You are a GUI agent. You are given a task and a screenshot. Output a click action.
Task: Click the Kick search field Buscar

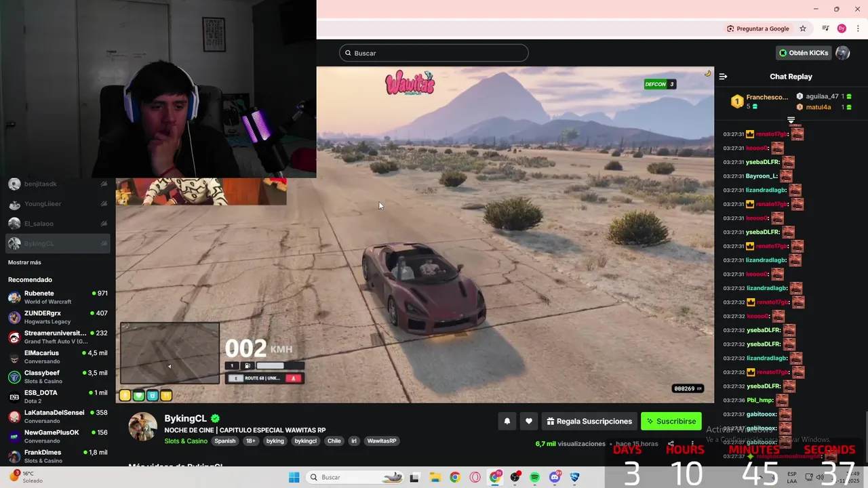(x=434, y=53)
